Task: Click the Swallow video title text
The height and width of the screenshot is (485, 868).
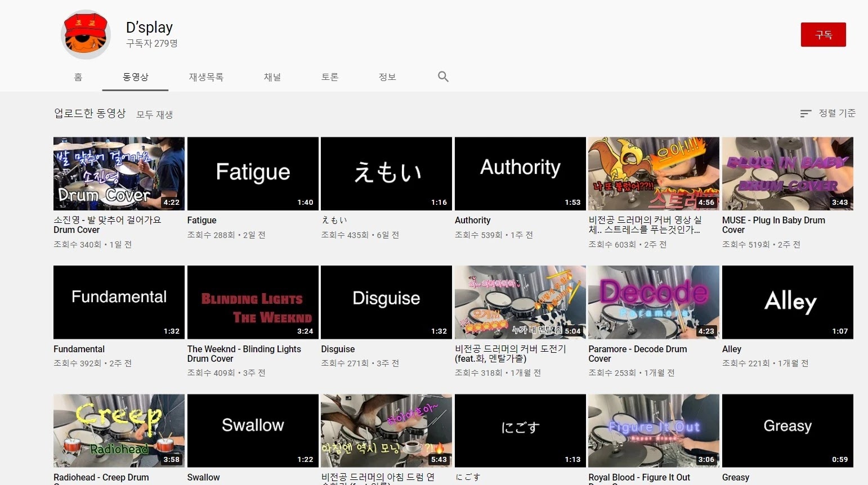Action: (x=203, y=478)
